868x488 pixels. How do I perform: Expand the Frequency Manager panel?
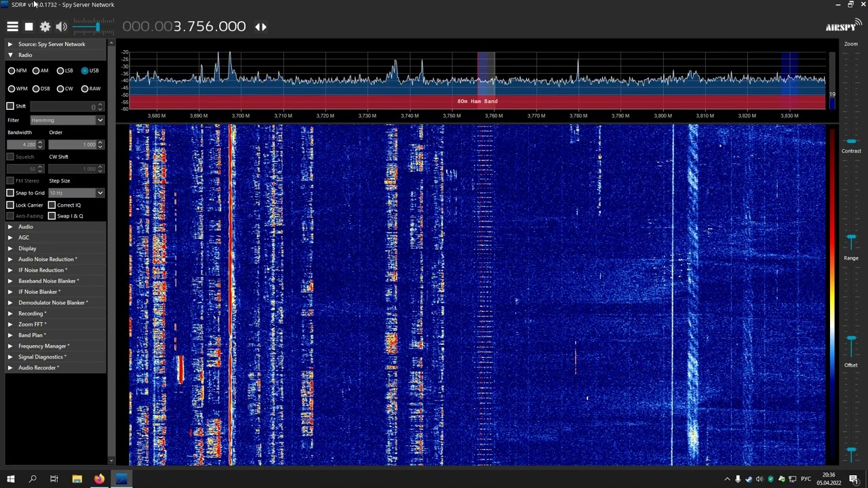tap(56, 346)
